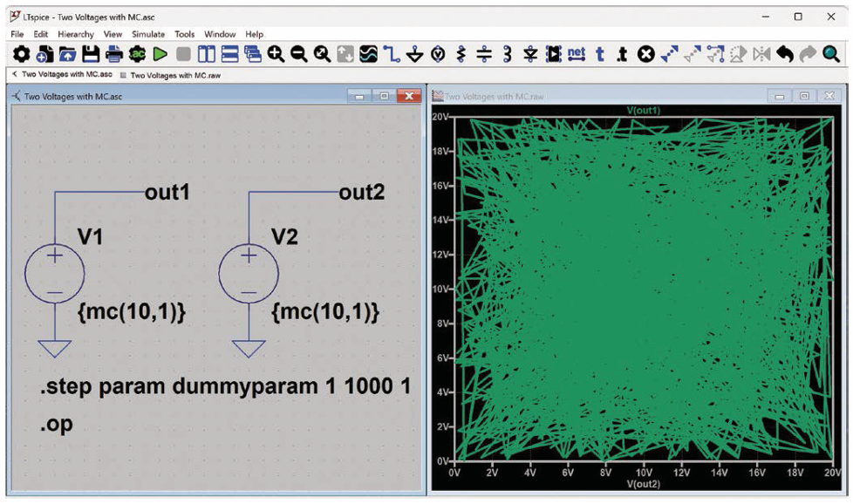Click the Net label tool icon
Image resolution: width=853 pixels, height=504 pixels.
[x=576, y=55]
